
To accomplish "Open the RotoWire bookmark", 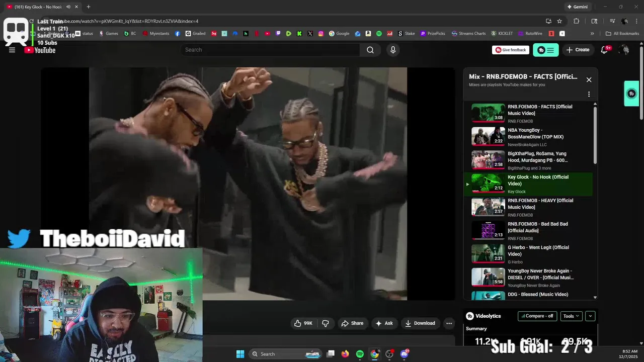I will click(530, 34).
